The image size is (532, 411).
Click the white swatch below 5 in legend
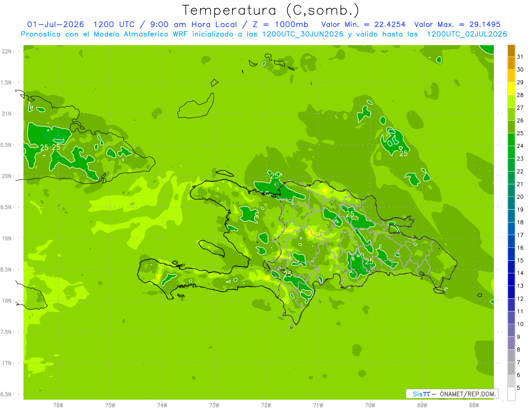click(511, 394)
